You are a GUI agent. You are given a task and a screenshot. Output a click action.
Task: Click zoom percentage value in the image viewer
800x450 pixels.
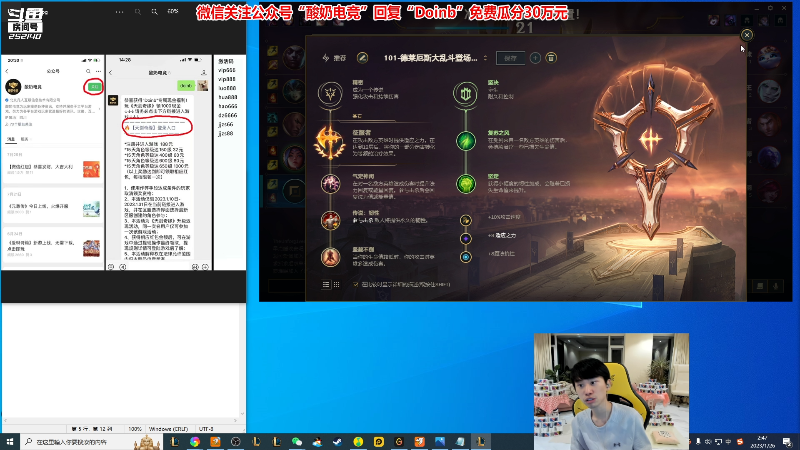coord(173,11)
